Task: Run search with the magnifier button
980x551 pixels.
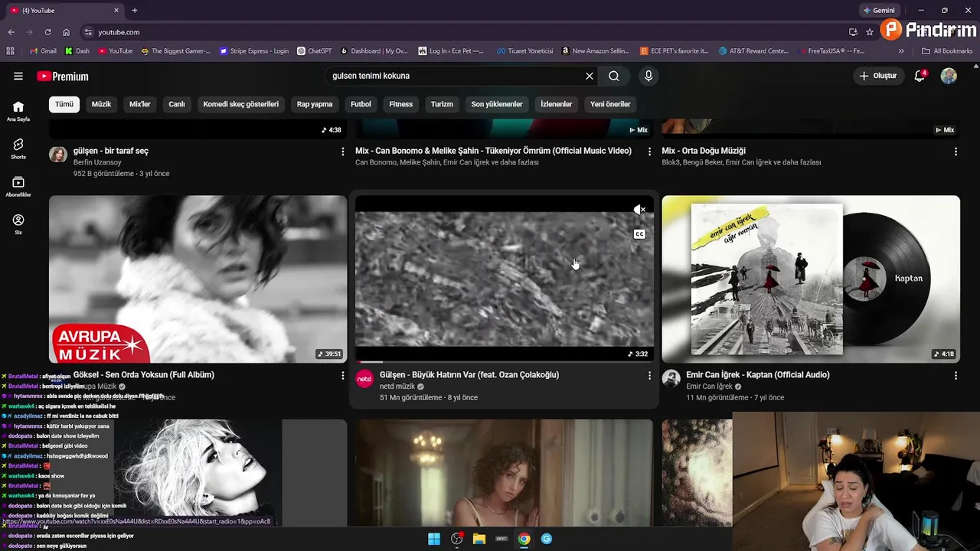Action: click(x=614, y=76)
